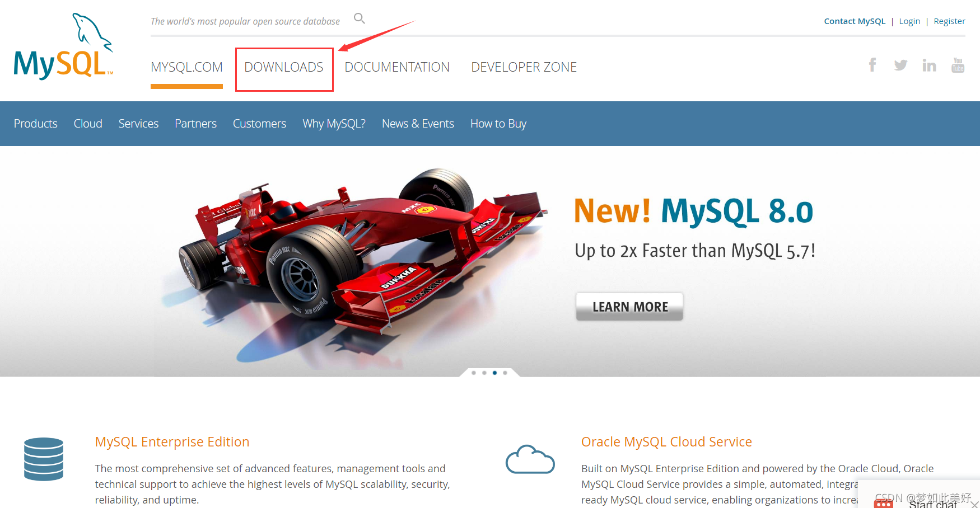Open the YouTube icon
980x508 pixels.
[x=958, y=65]
